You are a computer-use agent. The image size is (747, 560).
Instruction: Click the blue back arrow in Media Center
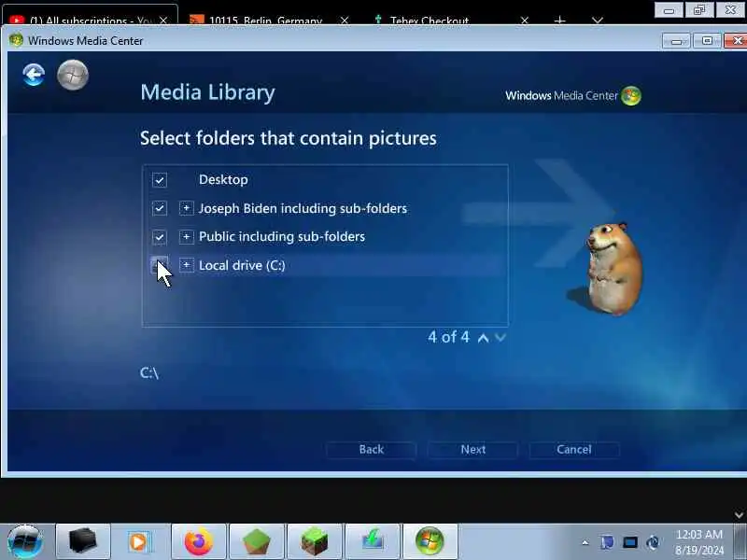point(34,75)
